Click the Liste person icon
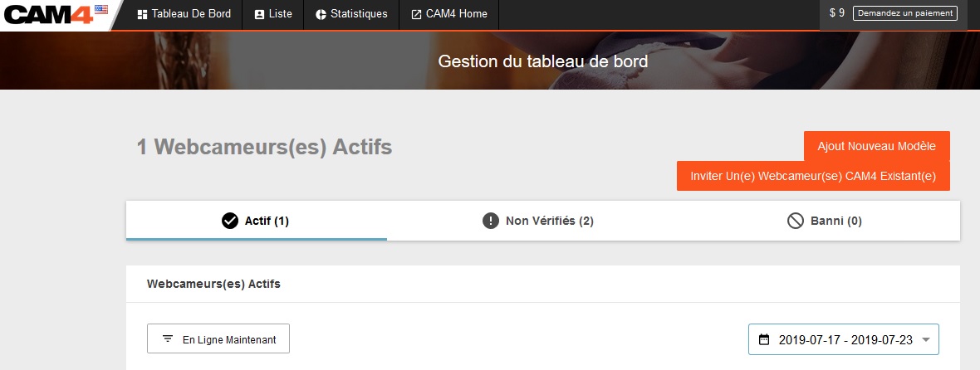The height and width of the screenshot is (370, 980). coord(259,14)
